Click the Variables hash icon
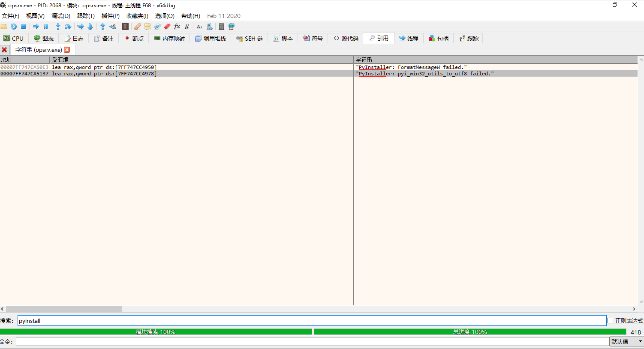The width and height of the screenshot is (644, 349). (187, 27)
